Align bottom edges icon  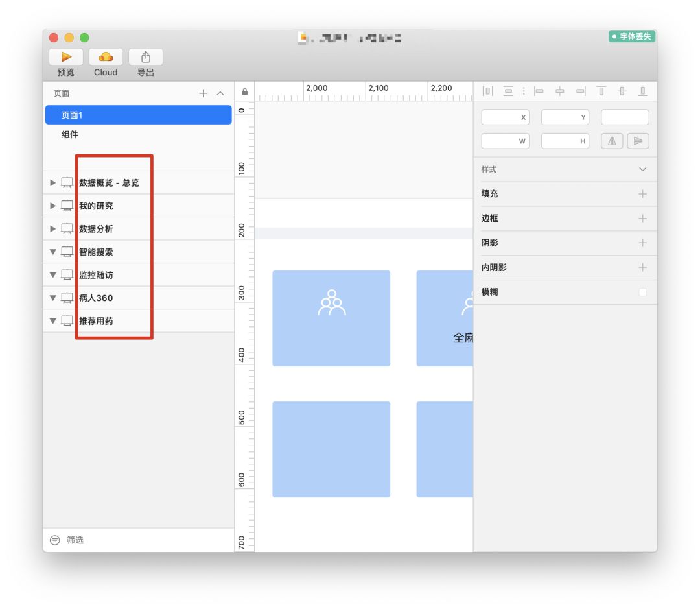pyautogui.click(x=643, y=91)
